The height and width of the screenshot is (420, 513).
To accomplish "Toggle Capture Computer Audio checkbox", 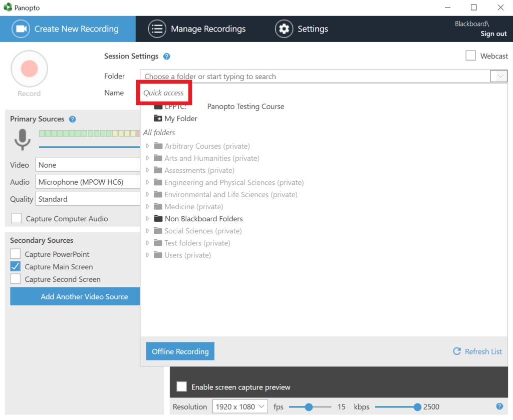I will 17,218.
